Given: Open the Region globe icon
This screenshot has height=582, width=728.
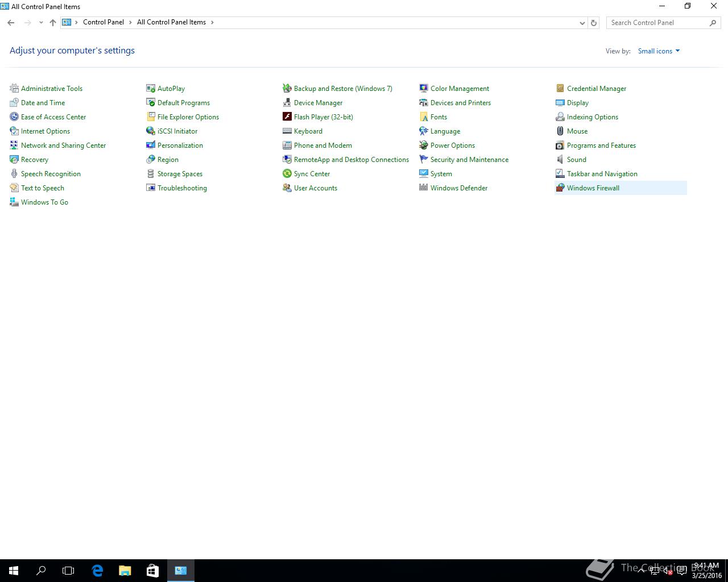Looking at the screenshot, I should click(x=151, y=159).
